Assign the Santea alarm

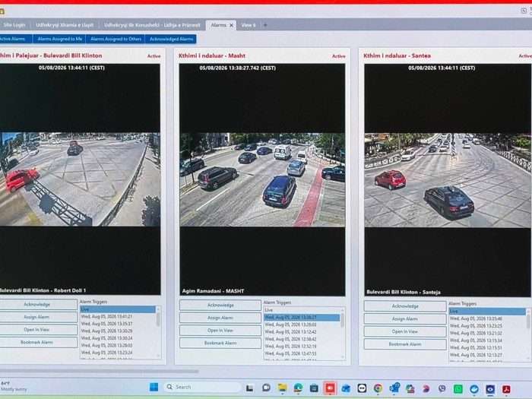pyautogui.click(x=405, y=319)
